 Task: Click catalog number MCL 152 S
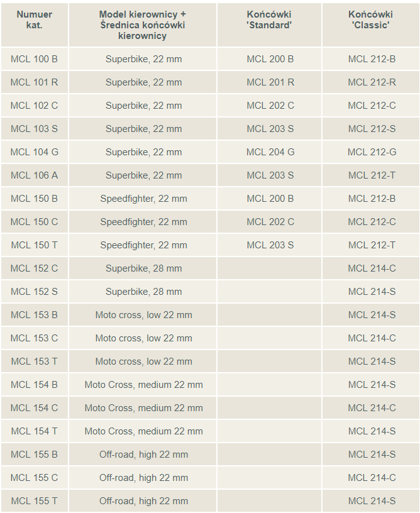coord(35,292)
